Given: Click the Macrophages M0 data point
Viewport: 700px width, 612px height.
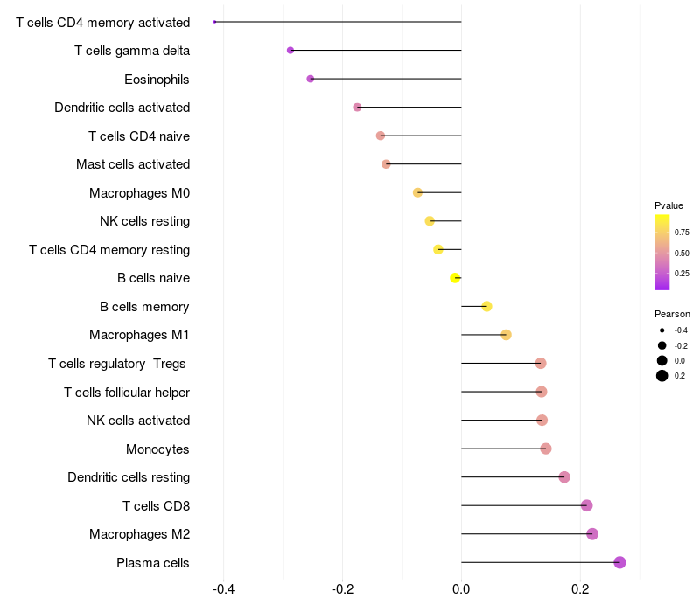Looking at the screenshot, I should pyautogui.click(x=417, y=192).
